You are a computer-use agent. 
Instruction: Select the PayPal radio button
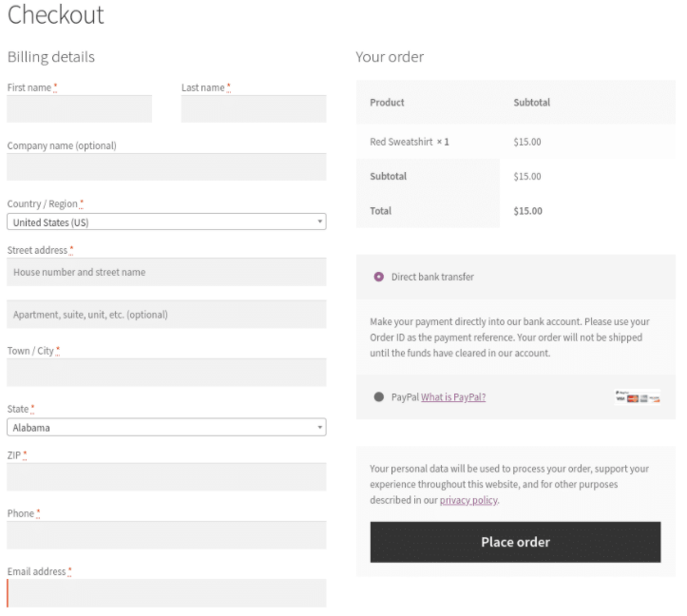pos(378,396)
